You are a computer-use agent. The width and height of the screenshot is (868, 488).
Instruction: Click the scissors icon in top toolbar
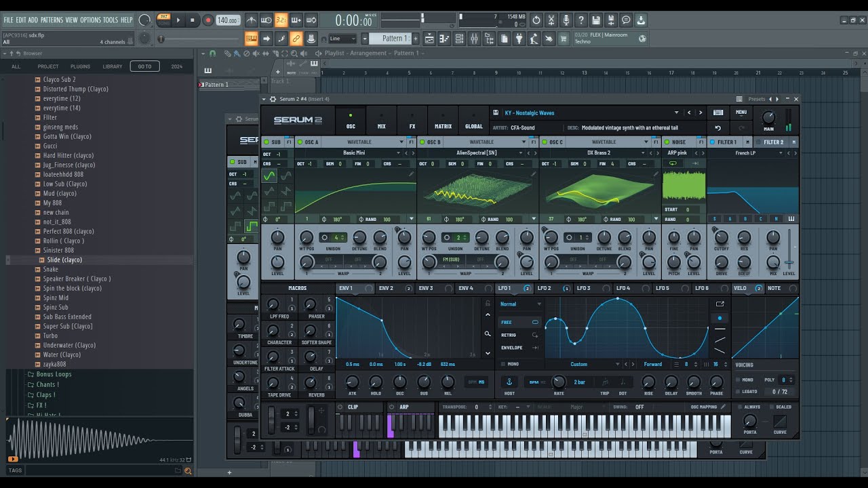pyautogui.click(x=551, y=20)
